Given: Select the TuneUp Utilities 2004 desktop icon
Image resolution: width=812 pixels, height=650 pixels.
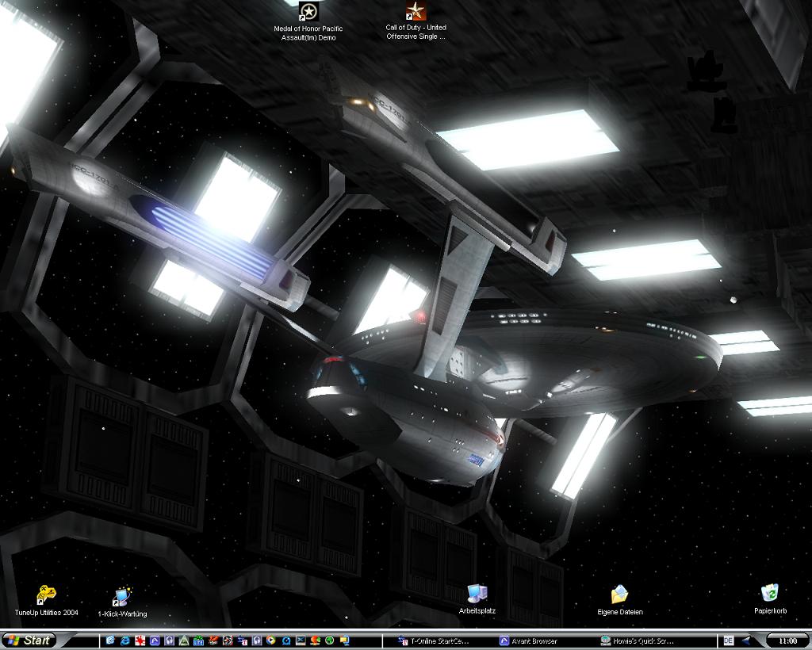Looking at the screenshot, I should [x=47, y=601].
